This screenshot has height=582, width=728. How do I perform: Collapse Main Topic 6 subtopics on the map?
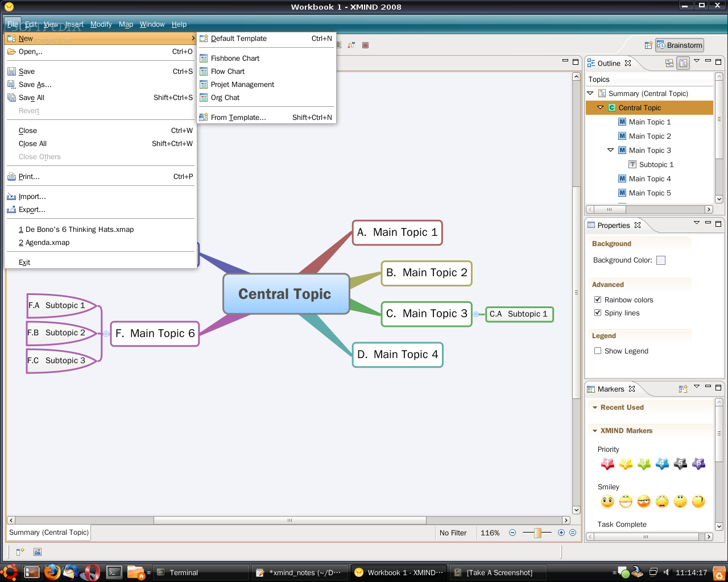pos(106,334)
